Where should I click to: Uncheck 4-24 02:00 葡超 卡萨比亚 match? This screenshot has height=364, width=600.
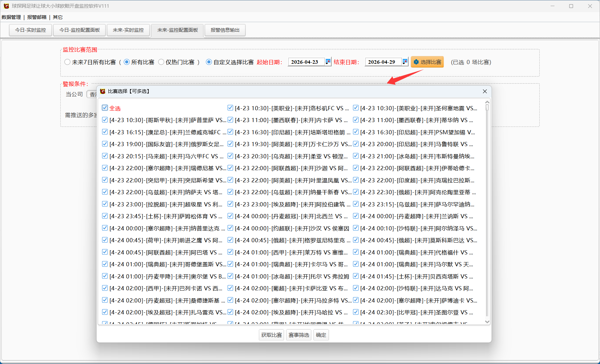[230, 288]
